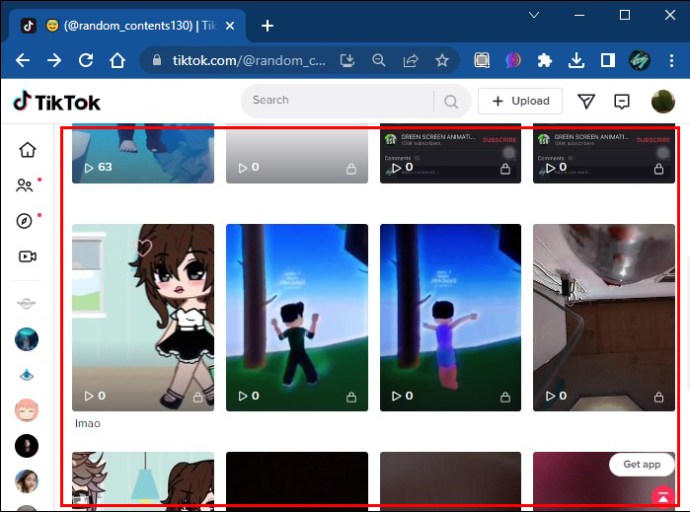This screenshot has height=512, width=690.
Task: Open the Following icon in sidebar
Action: [25, 185]
